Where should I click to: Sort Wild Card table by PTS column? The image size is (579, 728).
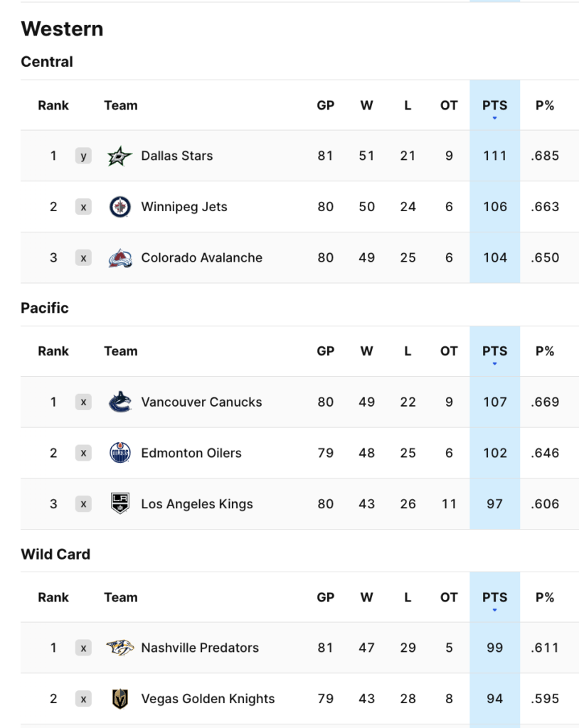494,598
